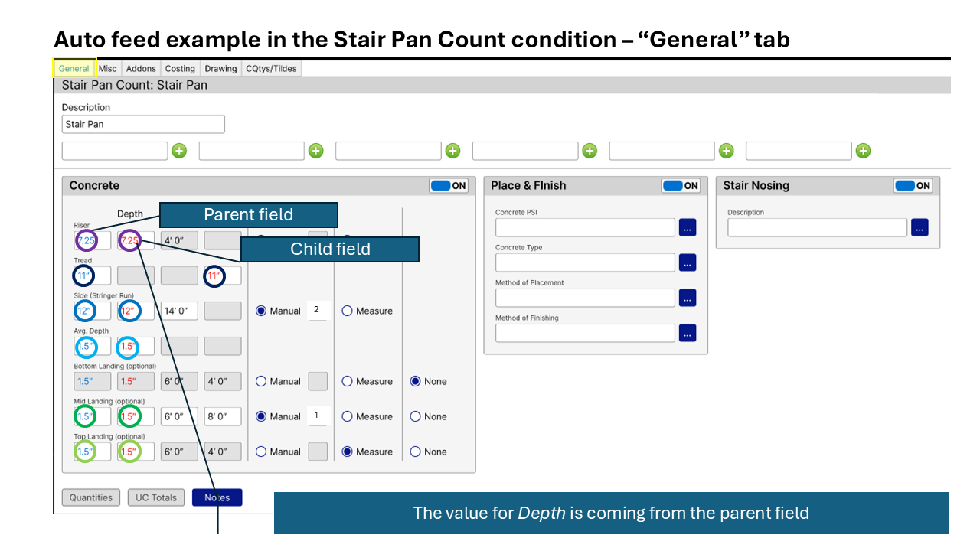Select None for the Mid Landing row

point(416,416)
